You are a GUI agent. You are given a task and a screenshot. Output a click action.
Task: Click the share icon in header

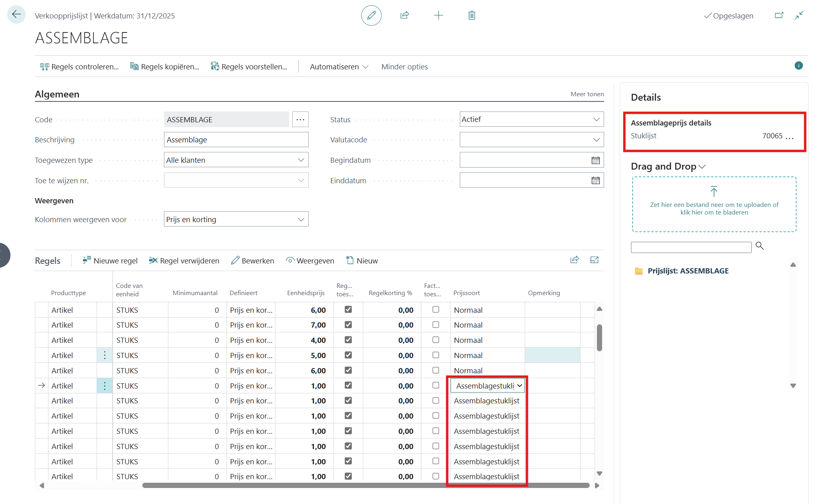coord(404,16)
